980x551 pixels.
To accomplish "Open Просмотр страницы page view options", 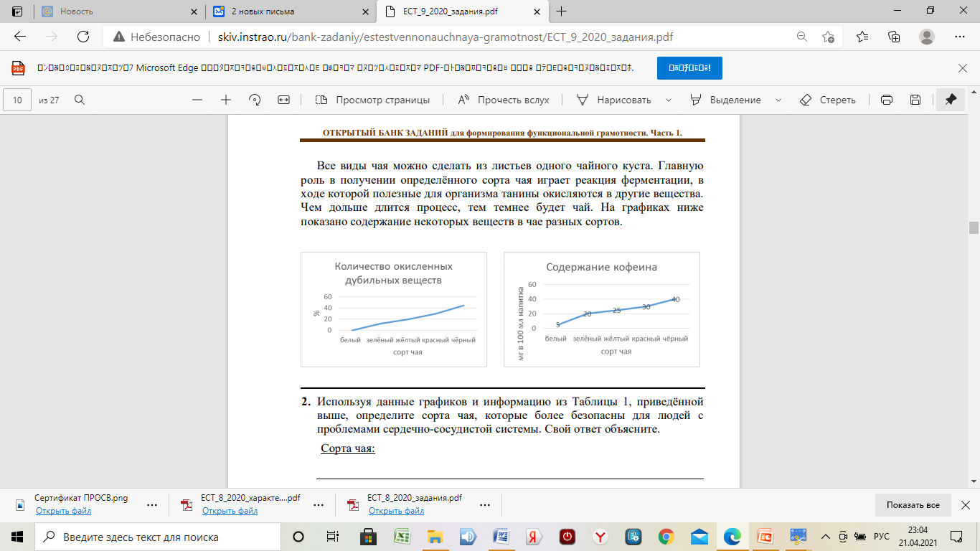I will (373, 100).
